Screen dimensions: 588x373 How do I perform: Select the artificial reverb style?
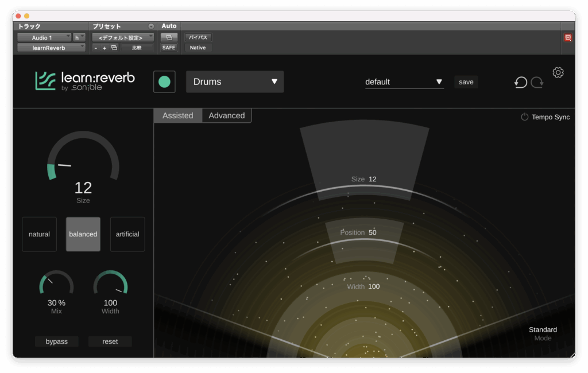tap(127, 234)
